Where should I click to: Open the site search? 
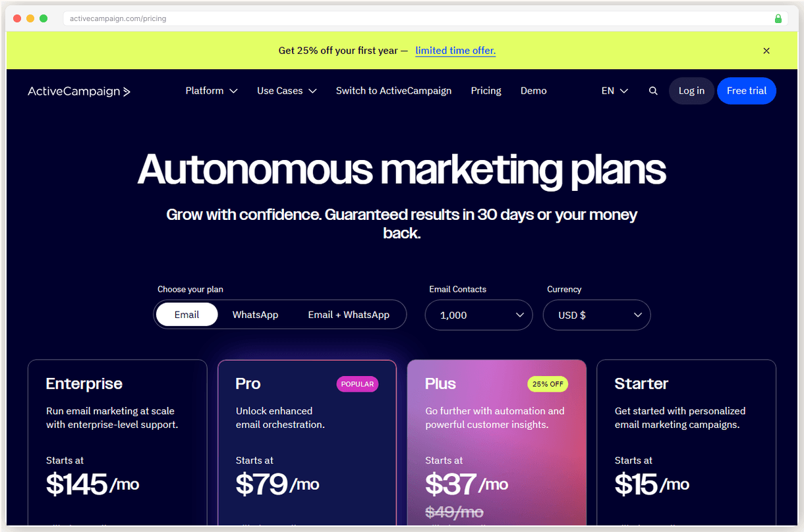[653, 91]
